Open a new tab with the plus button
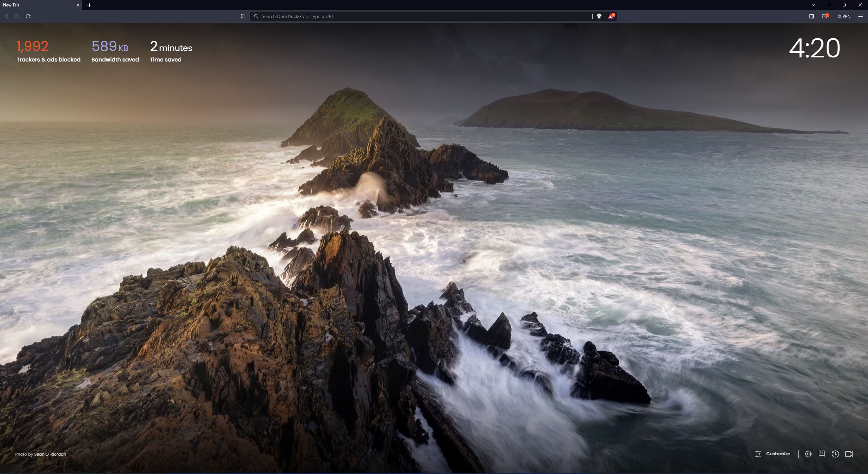The width and height of the screenshot is (868, 474). click(89, 5)
